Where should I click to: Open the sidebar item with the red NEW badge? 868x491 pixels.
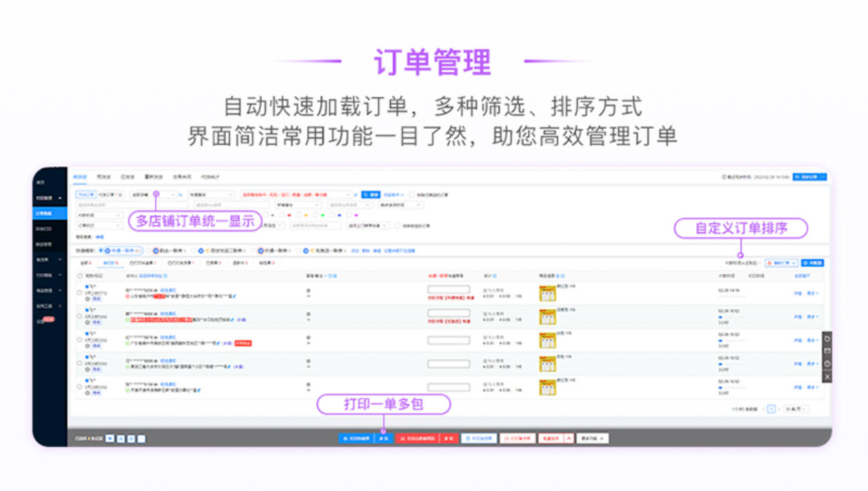(46, 321)
